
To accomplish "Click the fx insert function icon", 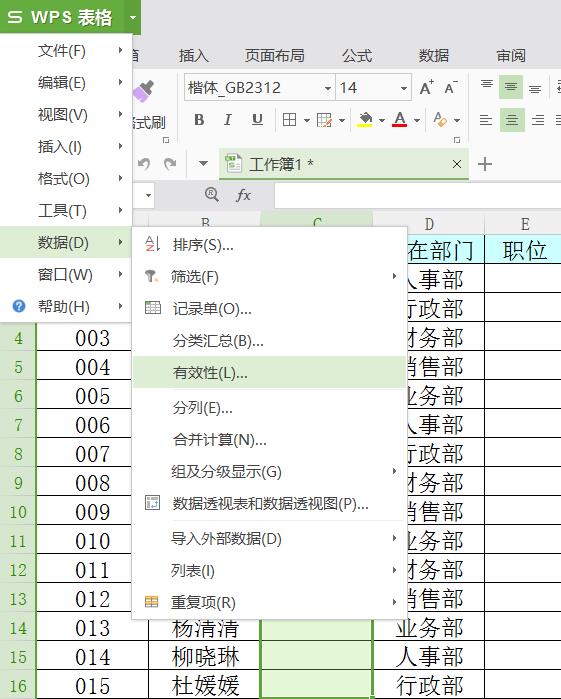I will 243,195.
